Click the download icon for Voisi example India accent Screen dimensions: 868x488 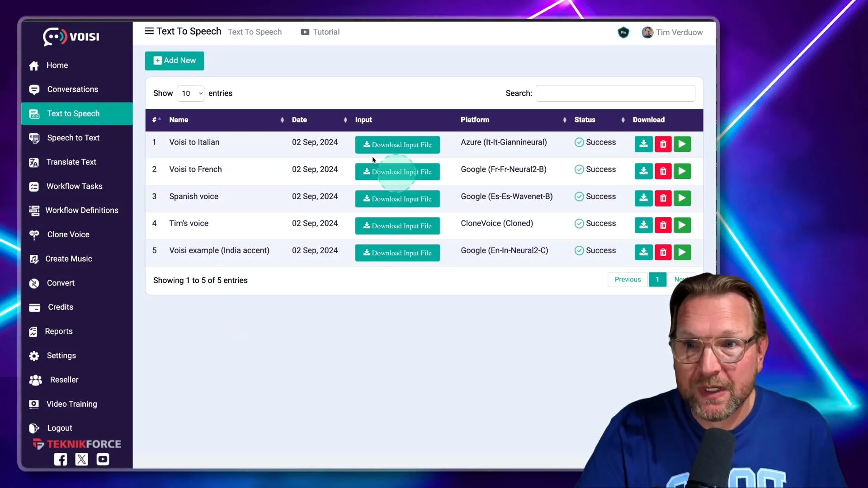643,251
